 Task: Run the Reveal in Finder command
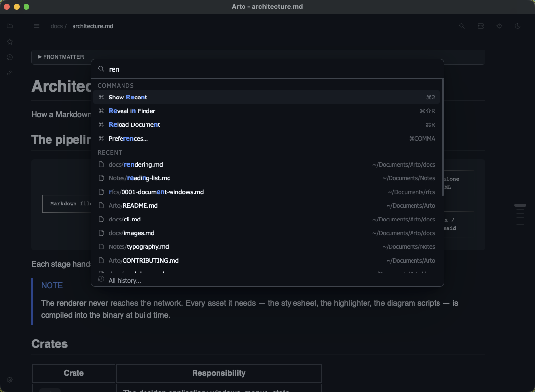(266, 111)
